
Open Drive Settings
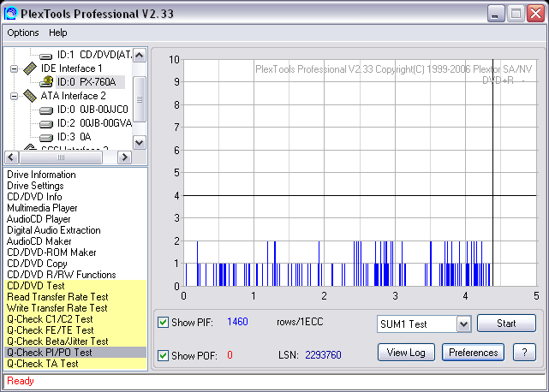pos(35,186)
